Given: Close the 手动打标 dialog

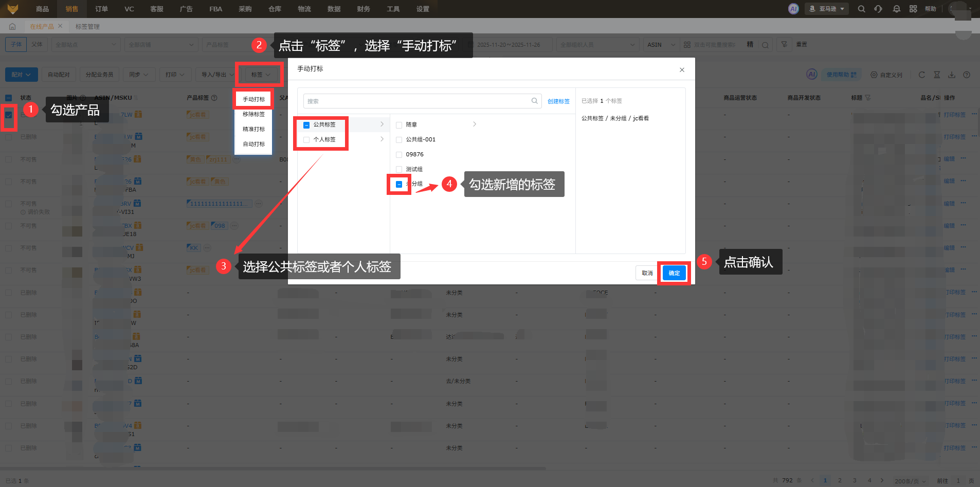Looking at the screenshot, I should [682, 69].
